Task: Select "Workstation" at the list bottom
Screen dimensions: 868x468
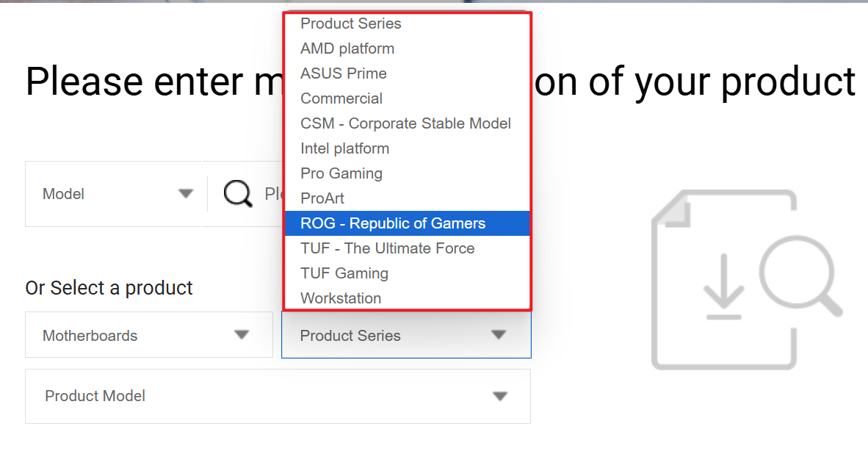Action: (x=340, y=298)
